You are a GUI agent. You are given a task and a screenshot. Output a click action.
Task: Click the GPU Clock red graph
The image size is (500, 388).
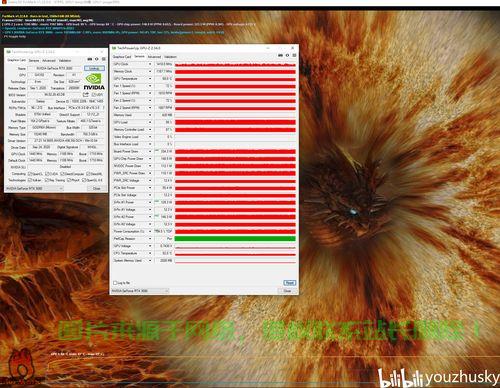tap(235, 64)
